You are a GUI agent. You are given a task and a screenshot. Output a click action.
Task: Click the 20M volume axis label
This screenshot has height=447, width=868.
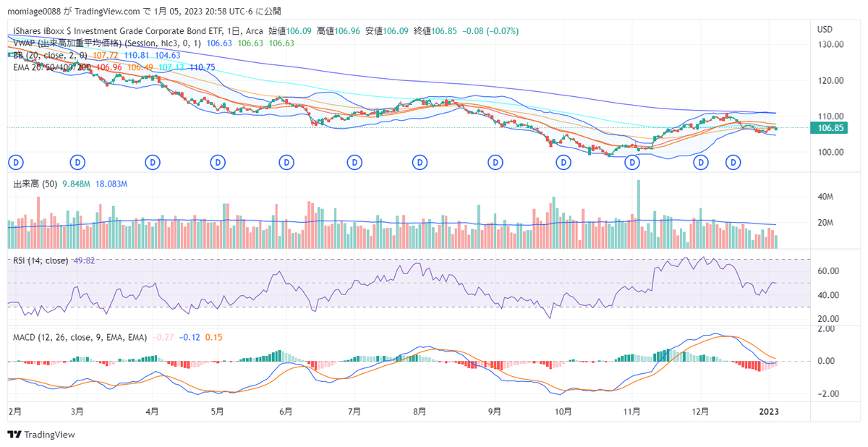pyautogui.click(x=826, y=223)
